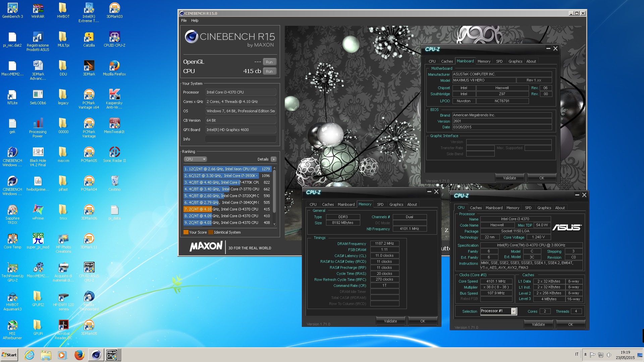This screenshot has height=362, width=644.
Task: Open the Cinebench File menu
Action: (x=184, y=20)
